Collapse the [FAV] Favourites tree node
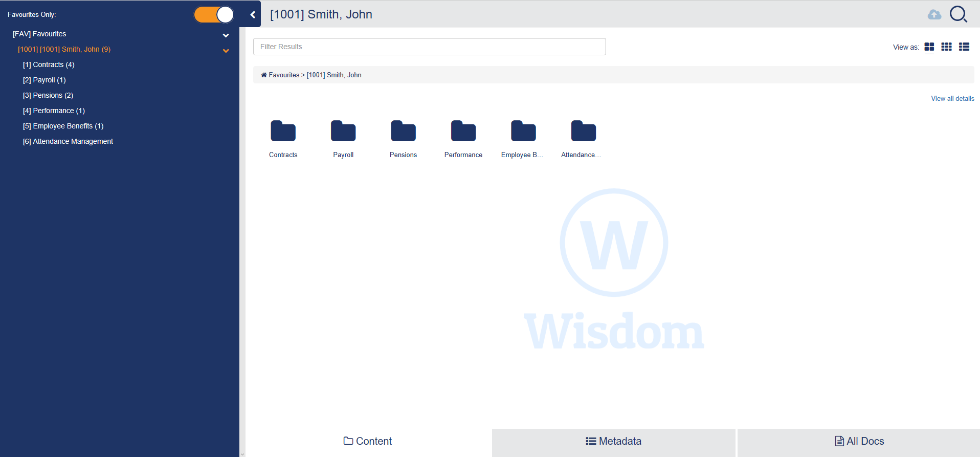This screenshot has width=980, height=457. 226,35
